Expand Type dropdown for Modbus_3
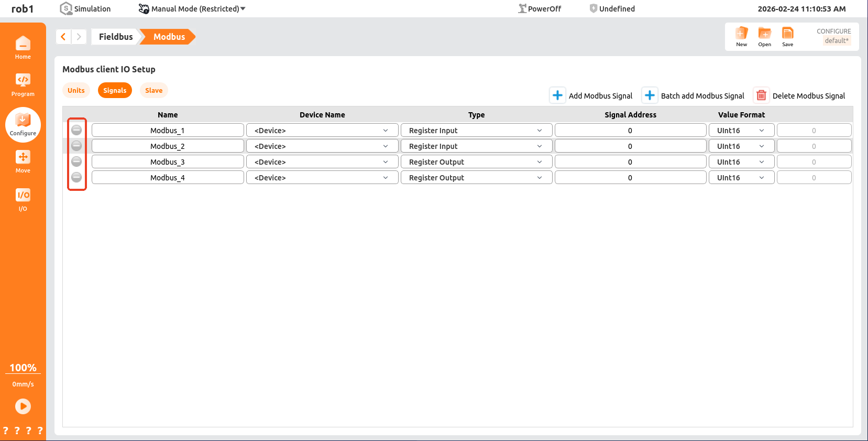 pos(476,162)
